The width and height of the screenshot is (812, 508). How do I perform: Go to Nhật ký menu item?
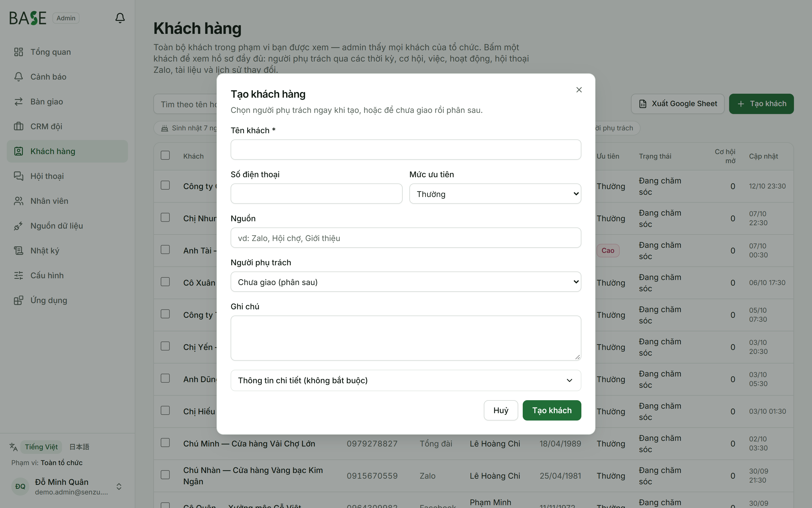[67, 251]
